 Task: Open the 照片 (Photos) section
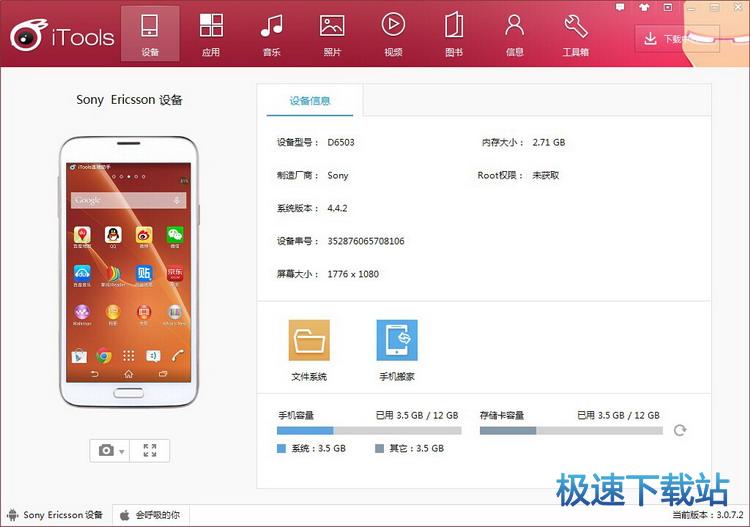[332, 34]
